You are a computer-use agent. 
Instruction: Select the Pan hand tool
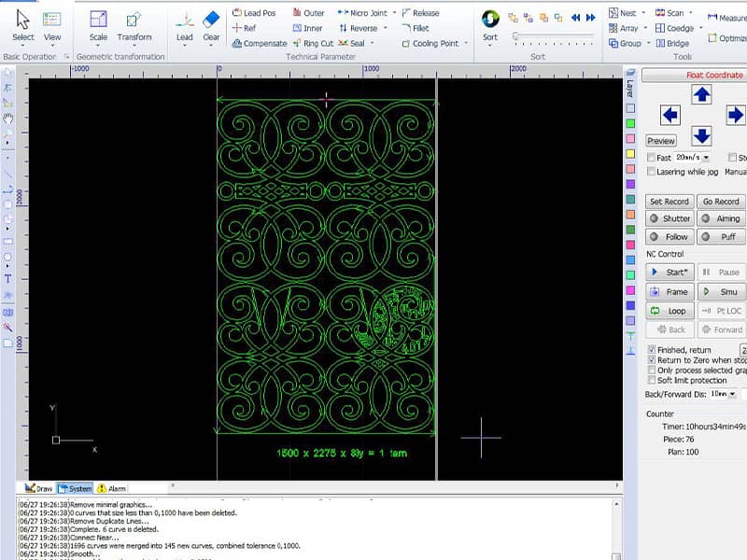point(8,119)
